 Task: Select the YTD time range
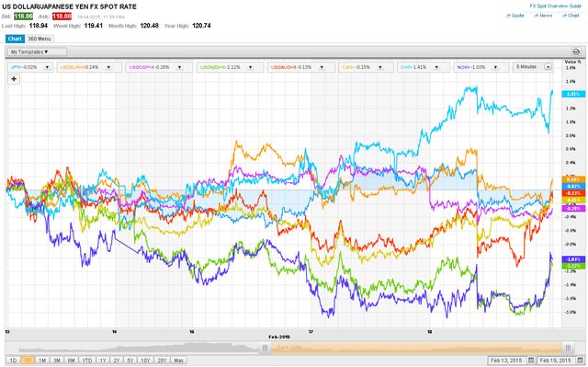pos(87,361)
